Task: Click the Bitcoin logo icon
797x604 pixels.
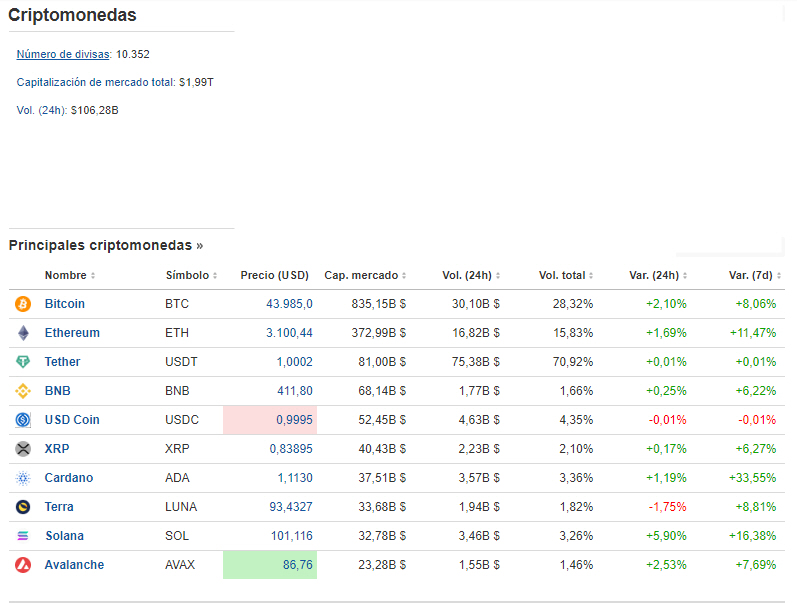Action: click(23, 304)
